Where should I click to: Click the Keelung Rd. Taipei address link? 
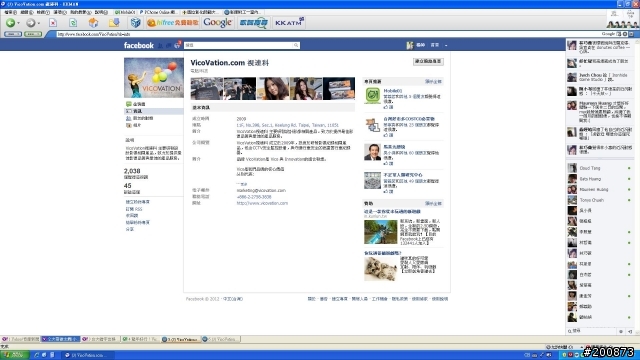[x=287, y=125]
